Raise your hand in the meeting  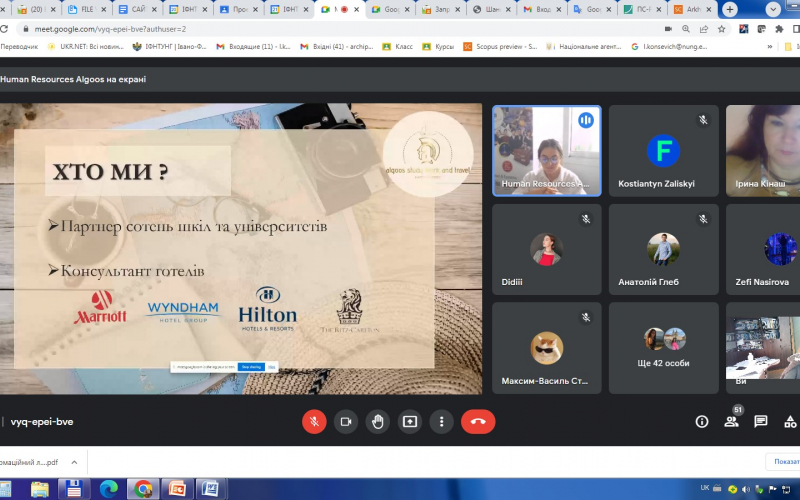tap(378, 422)
